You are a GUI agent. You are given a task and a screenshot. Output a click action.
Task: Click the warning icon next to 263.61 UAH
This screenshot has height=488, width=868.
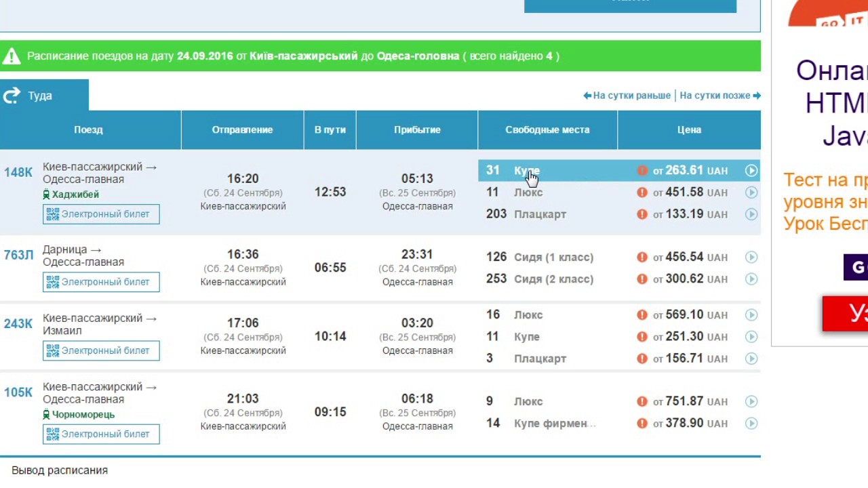(642, 171)
